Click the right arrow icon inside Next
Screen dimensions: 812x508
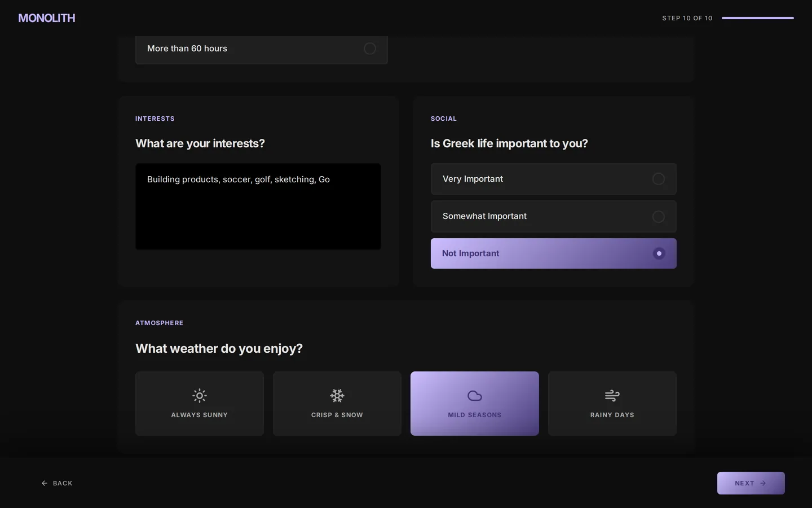coord(763,483)
